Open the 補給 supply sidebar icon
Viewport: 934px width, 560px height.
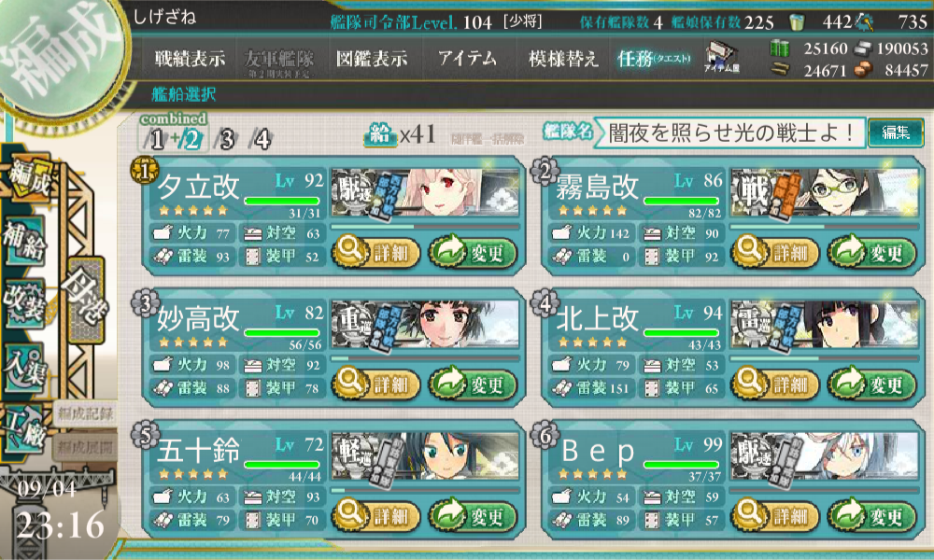point(25,241)
